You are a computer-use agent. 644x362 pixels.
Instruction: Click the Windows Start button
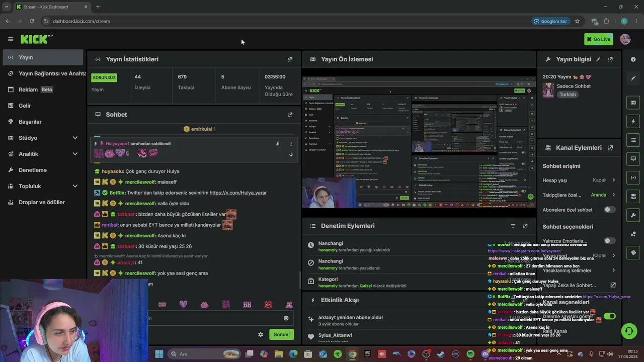[159, 354]
